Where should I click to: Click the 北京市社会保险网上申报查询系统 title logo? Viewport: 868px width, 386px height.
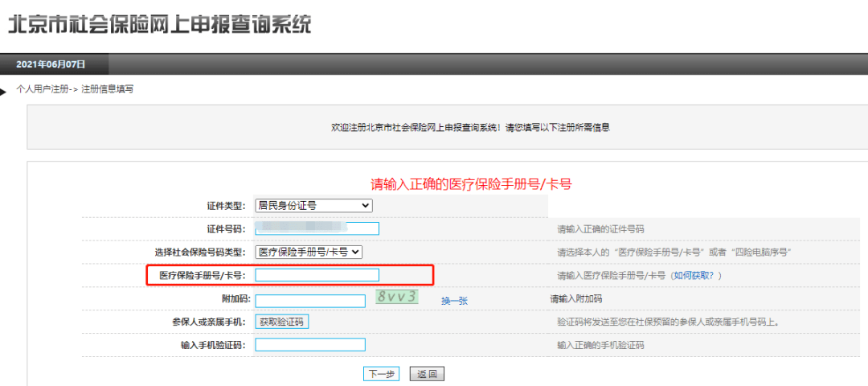160,24
